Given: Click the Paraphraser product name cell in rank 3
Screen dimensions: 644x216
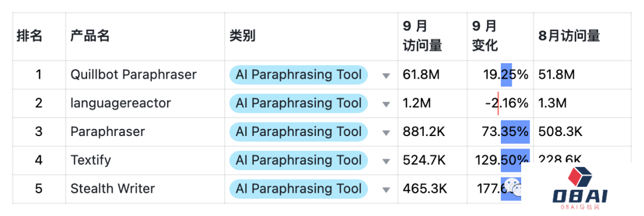Looking at the screenshot, I should point(145,132).
